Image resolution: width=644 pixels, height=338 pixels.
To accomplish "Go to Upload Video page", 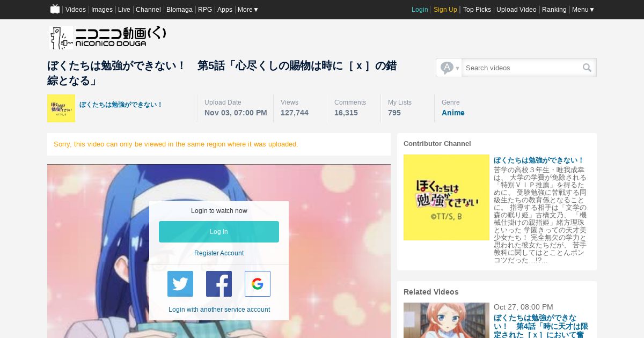I will 516,10.
